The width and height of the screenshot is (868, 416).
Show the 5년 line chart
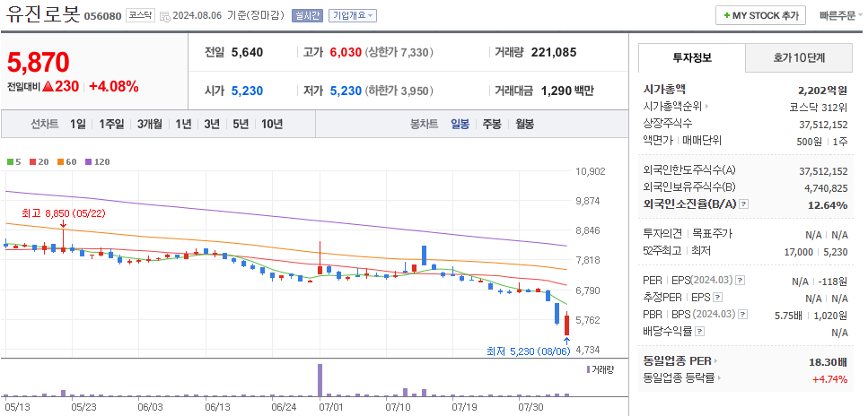(x=241, y=124)
